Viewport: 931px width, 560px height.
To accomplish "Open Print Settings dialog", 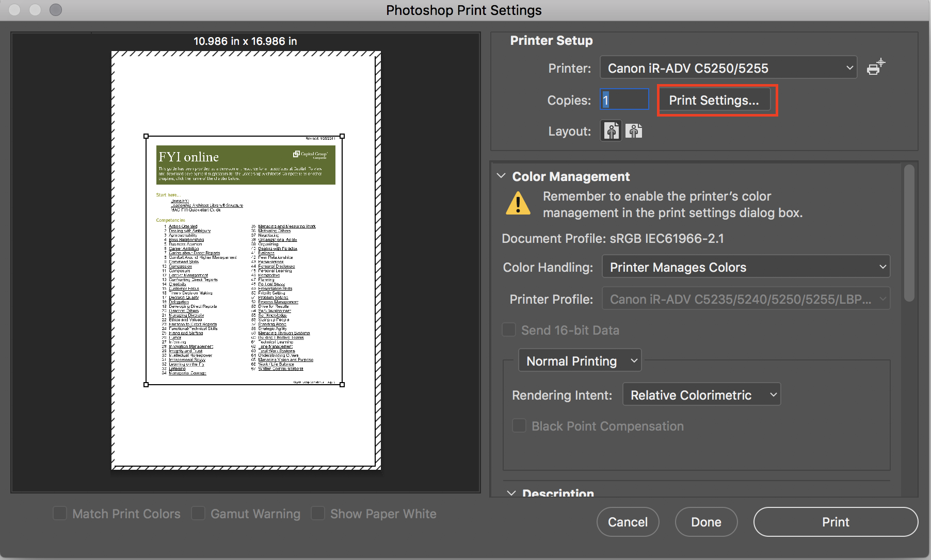I will (x=716, y=100).
